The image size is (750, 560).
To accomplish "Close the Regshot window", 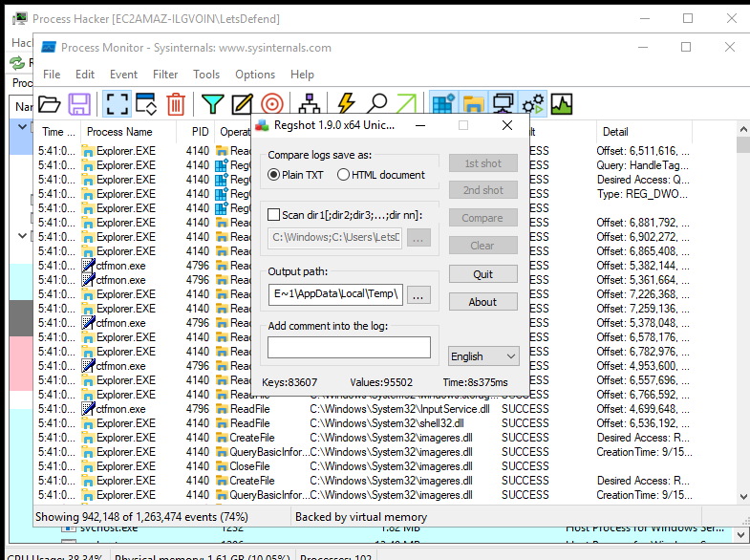I will pos(507,125).
